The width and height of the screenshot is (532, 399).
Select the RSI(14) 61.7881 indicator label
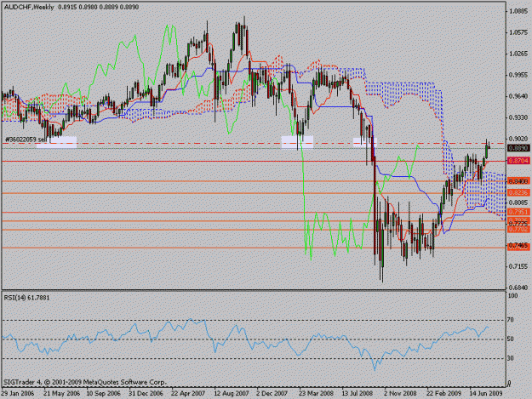pyautogui.click(x=26, y=298)
